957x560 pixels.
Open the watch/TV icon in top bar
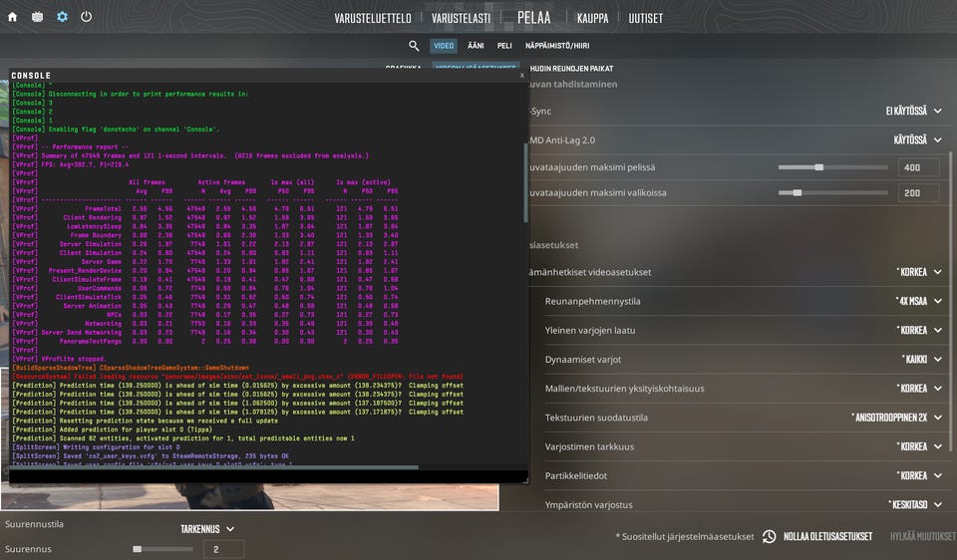[x=37, y=17]
